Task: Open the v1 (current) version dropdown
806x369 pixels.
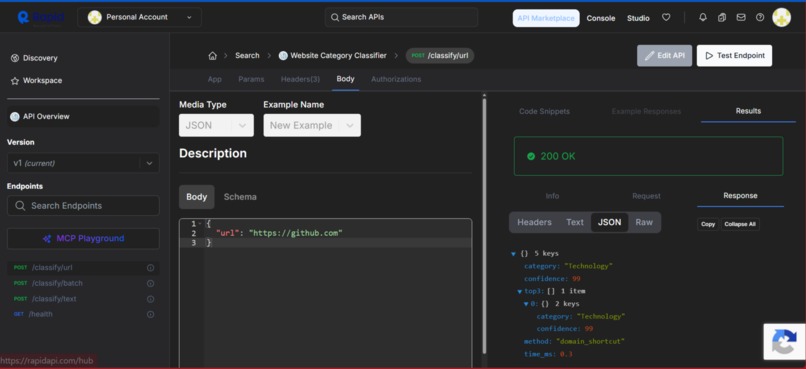Action: point(83,163)
